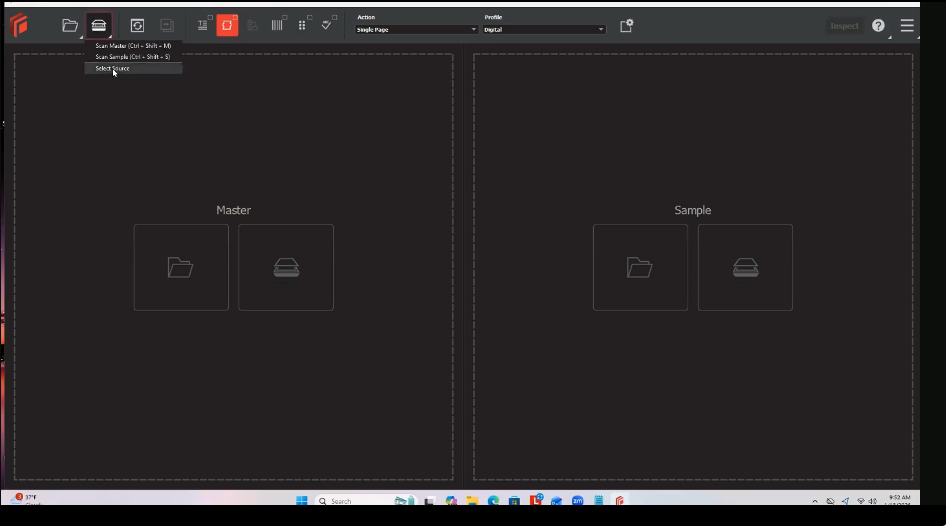Screen dimensions: 946x526
Task: Open Master file via folder tile
Action: [181, 267]
